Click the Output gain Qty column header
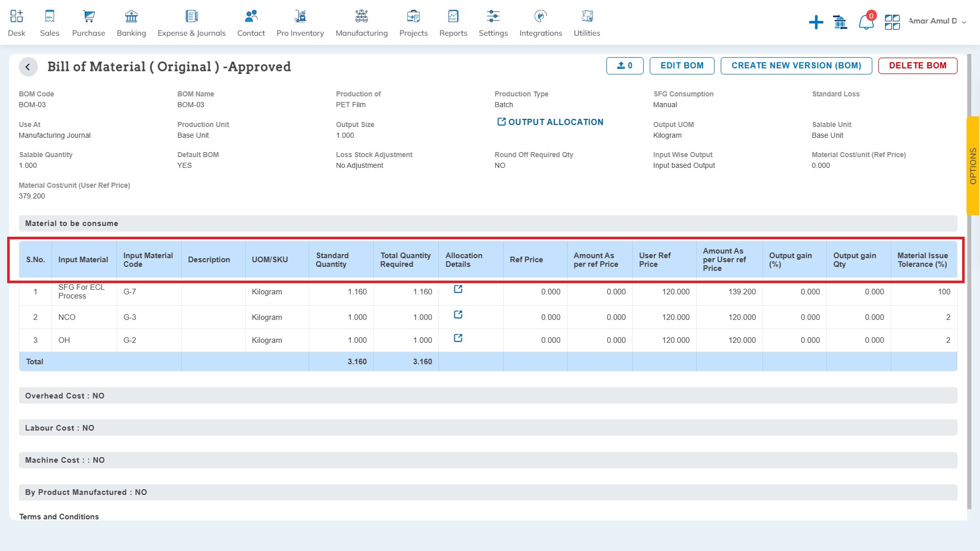Screen dimensions: 980x551 859,260
